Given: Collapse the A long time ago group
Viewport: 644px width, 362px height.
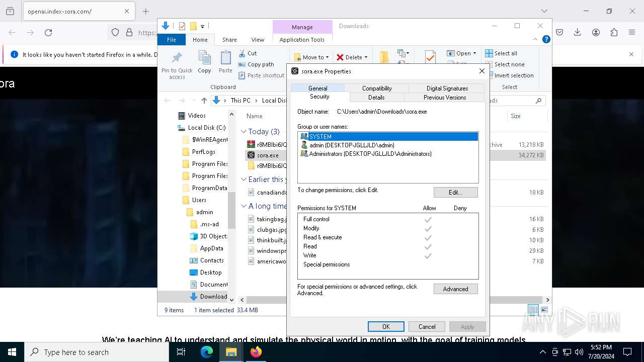Looking at the screenshot, I should pos(244,206).
